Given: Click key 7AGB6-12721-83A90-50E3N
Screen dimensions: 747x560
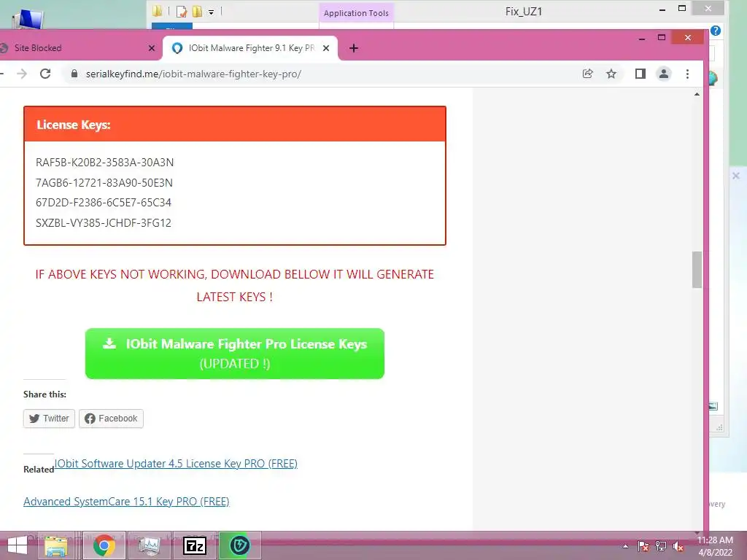Looking at the screenshot, I should point(104,183).
